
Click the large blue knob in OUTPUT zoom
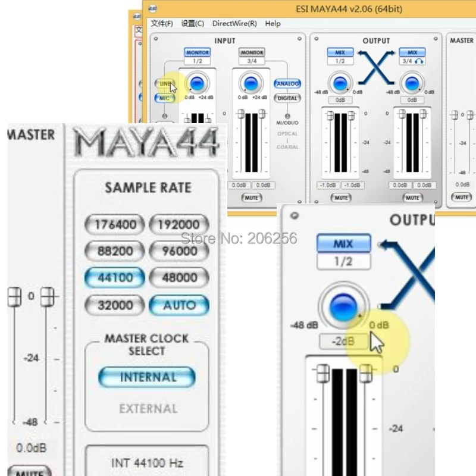[343, 306]
